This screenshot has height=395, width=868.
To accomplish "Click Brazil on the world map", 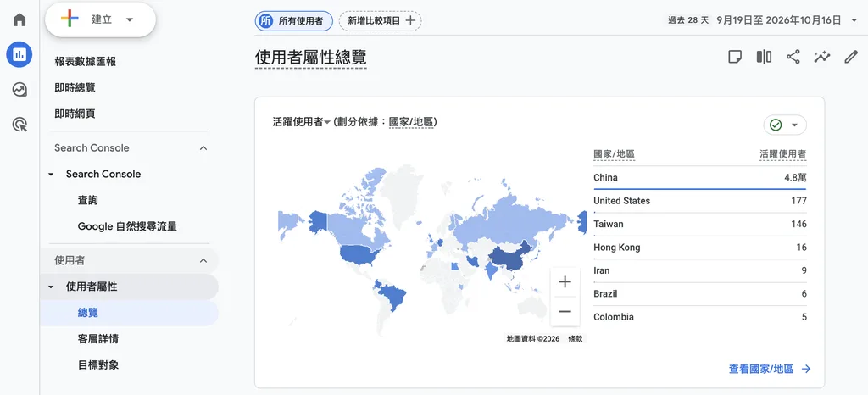I will [394, 295].
